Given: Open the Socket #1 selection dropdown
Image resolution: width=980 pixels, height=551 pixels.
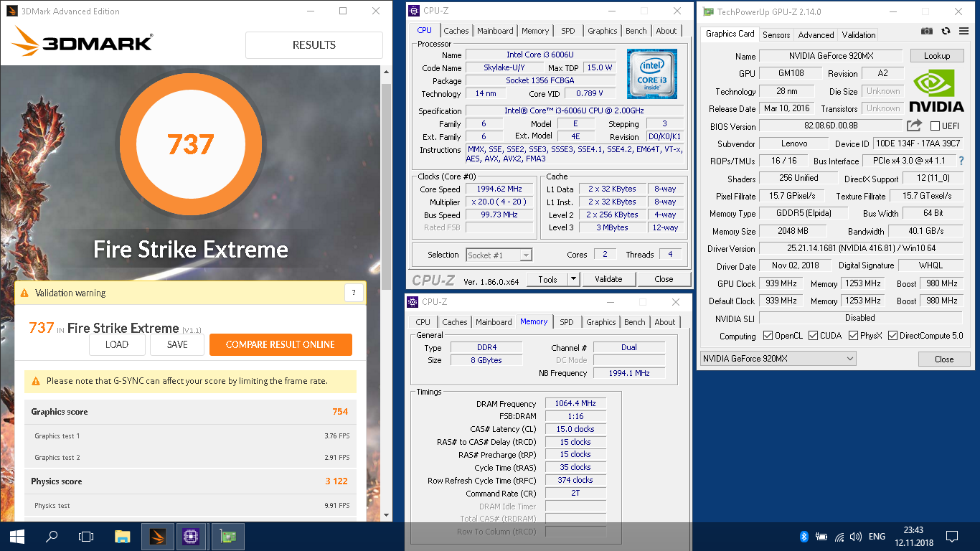Looking at the screenshot, I should (x=499, y=255).
